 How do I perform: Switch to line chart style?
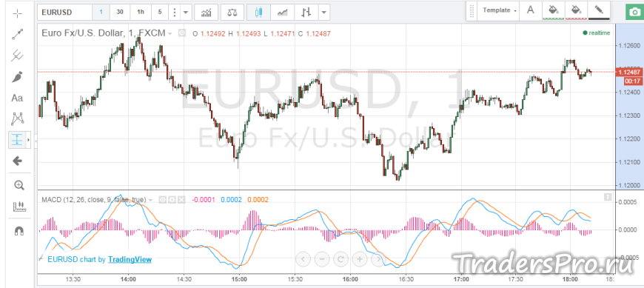[x=282, y=13]
